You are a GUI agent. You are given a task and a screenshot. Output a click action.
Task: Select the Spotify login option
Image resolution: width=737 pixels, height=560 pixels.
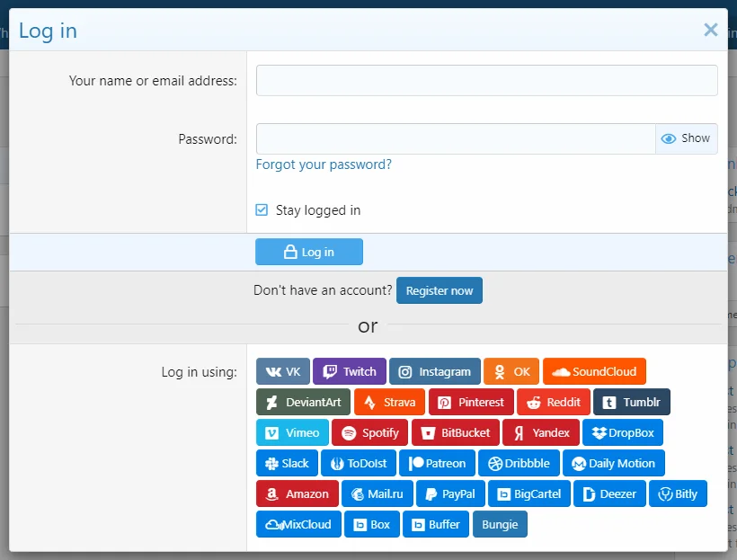[x=370, y=432]
